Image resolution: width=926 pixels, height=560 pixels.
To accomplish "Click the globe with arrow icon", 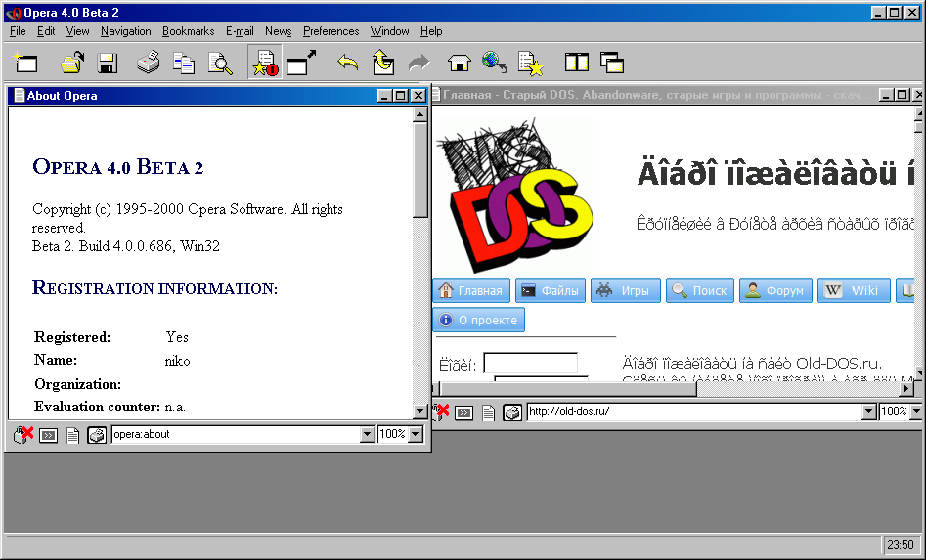I will click(495, 62).
